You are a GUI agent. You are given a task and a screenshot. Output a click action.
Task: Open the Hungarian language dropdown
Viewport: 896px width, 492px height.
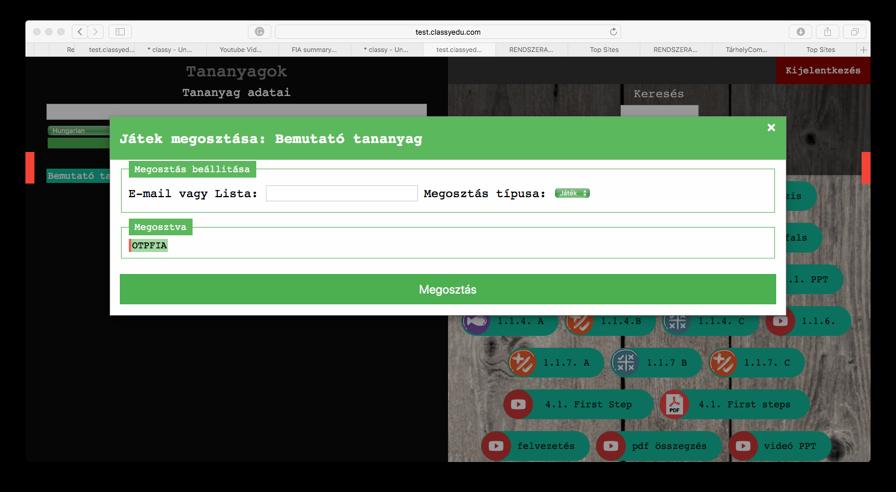pos(79,131)
